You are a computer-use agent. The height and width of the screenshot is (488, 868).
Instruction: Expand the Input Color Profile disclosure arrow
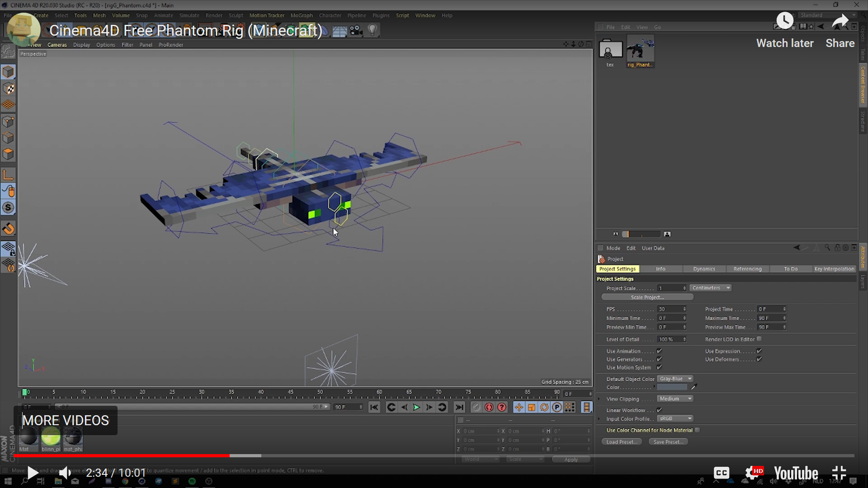[599, 419]
